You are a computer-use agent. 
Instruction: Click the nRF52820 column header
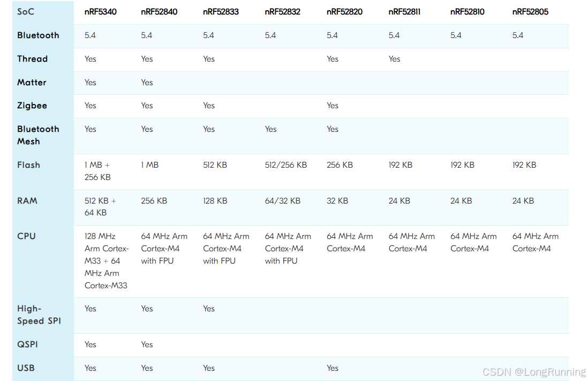pyautogui.click(x=345, y=12)
